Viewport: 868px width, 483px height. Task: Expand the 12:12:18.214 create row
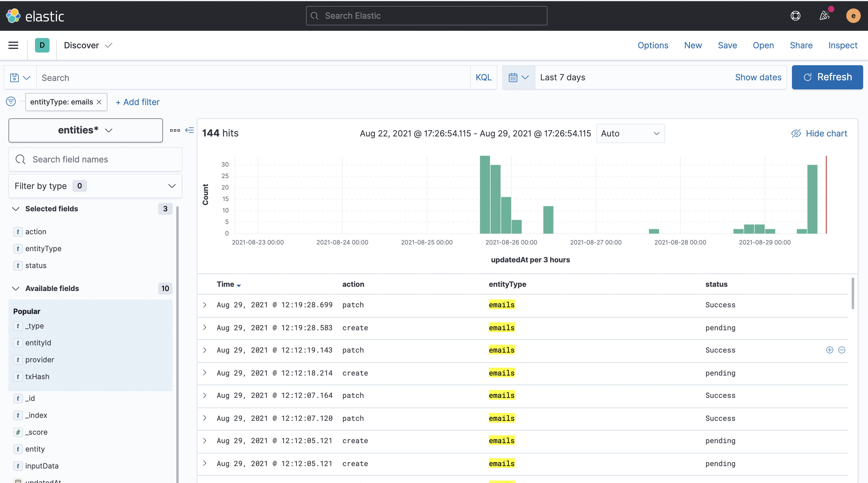click(205, 373)
